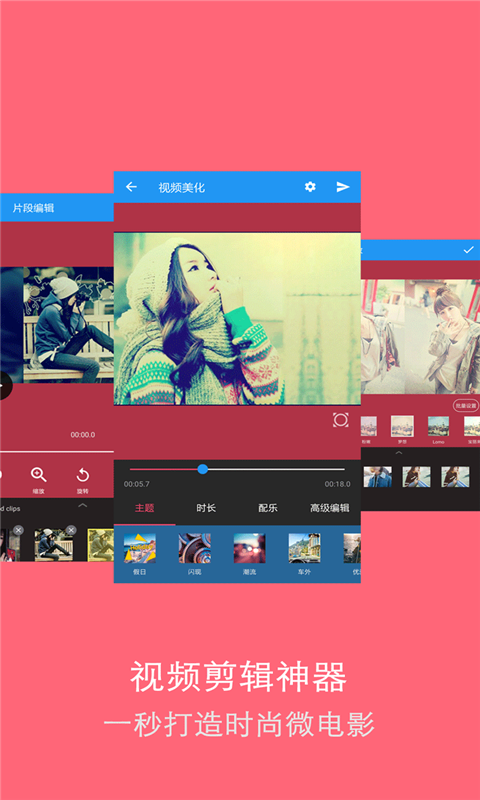Screen dimensions: 480x800
Task: Apply the Lomo filter thumbnail
Action: tap(438, 426)
